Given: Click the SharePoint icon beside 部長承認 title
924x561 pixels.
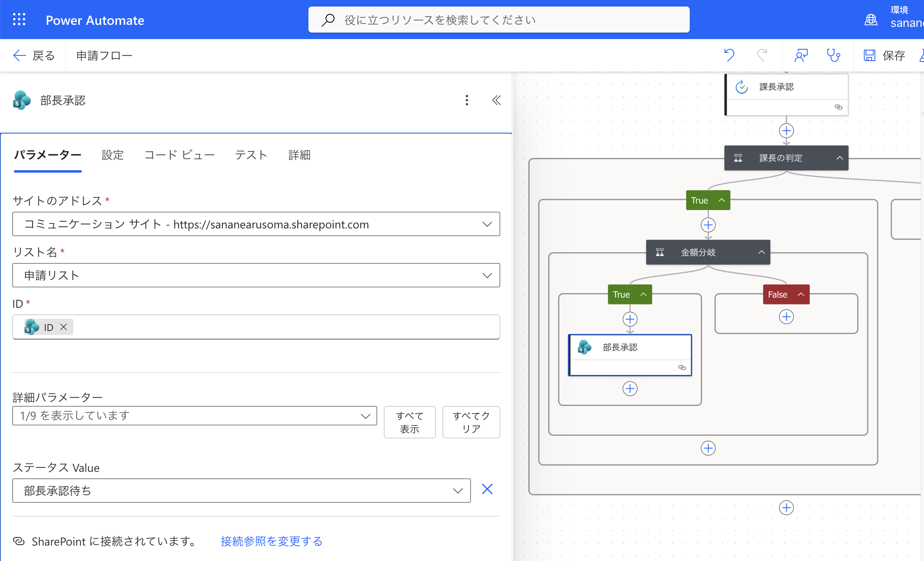Looking at the screenshot, I should pos(22,100).
